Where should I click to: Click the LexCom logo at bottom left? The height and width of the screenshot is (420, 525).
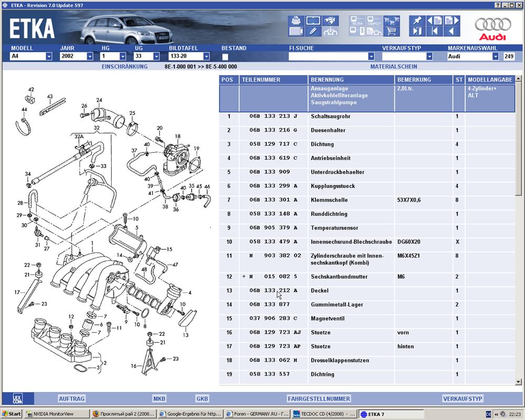tap(18, 398)
